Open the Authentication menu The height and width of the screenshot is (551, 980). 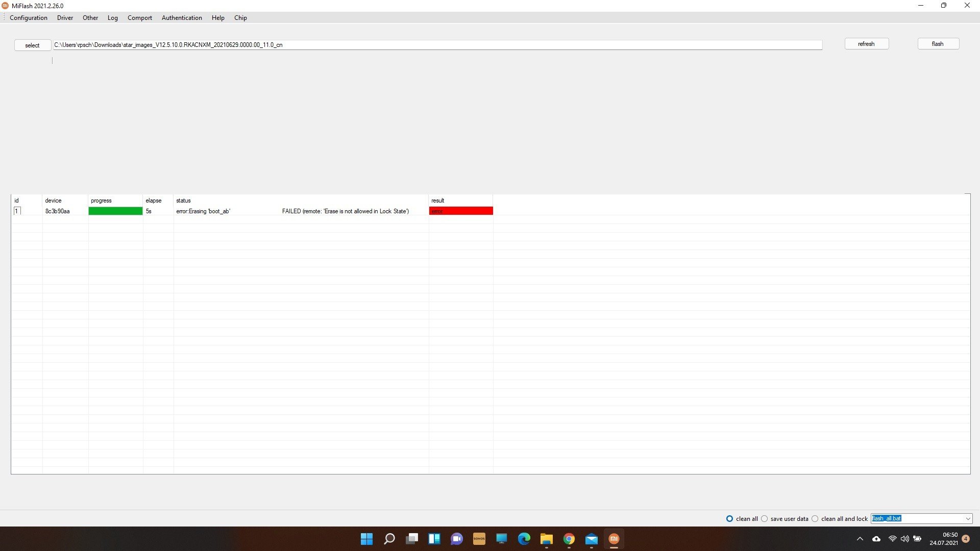pyautogui.click(x=182, y=17)
